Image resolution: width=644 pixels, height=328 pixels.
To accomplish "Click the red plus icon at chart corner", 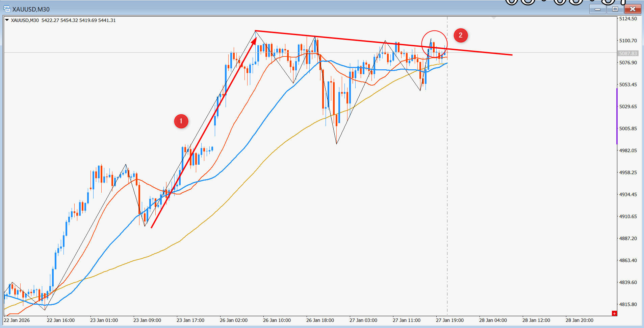I will (614, 313).
